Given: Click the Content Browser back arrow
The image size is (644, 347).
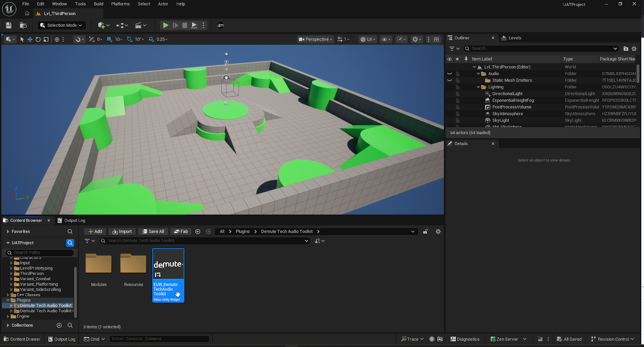Looking at the screenshot, I should [198, 232].
